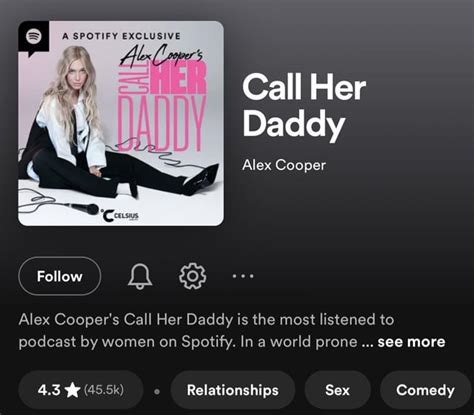This screenshot has width=474, height=415.
Task: Click the Call Her Daddy title heading
Action: click(304, 105)
